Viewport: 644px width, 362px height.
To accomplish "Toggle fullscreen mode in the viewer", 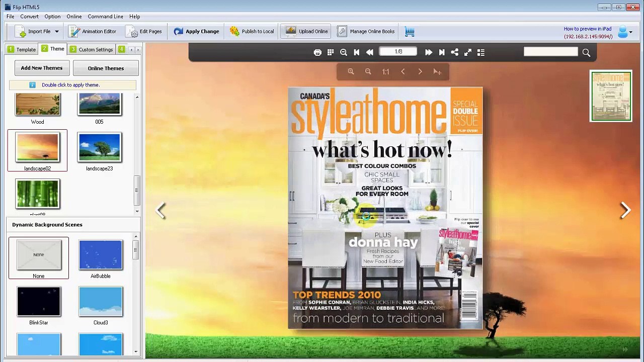I will click(x=468, y=52).
